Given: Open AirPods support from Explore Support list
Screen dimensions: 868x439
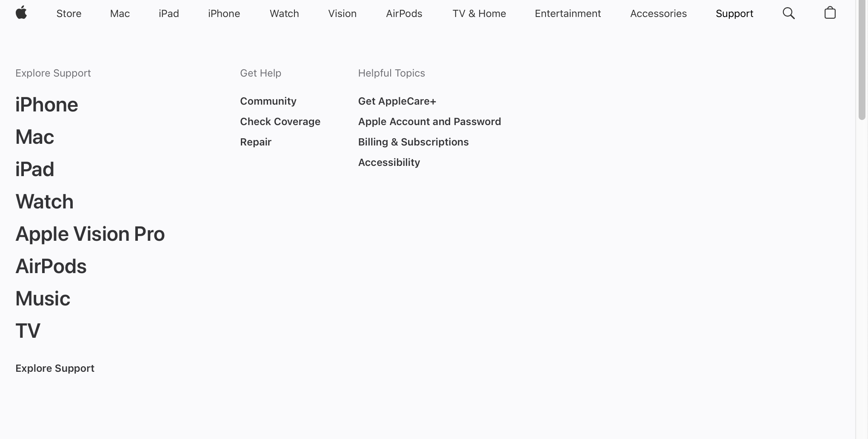Looking at the screenshot, I should (x=51, y=266).
